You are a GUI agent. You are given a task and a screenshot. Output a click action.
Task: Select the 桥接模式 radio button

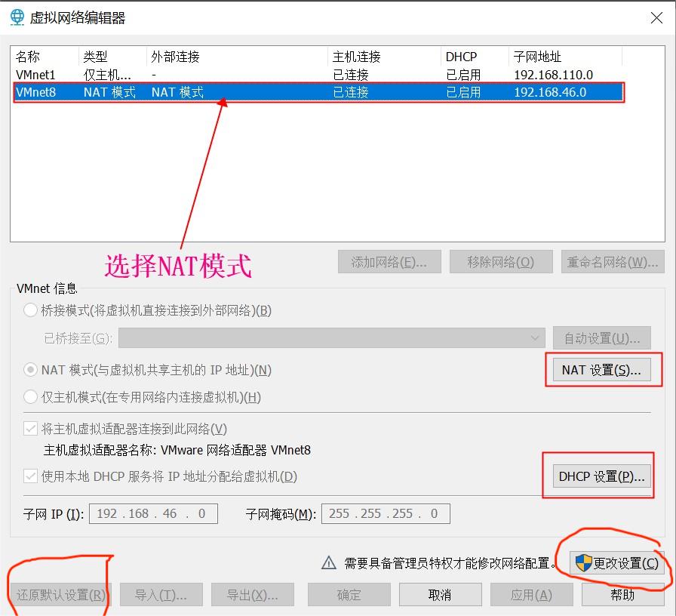(x=30, y=310)
